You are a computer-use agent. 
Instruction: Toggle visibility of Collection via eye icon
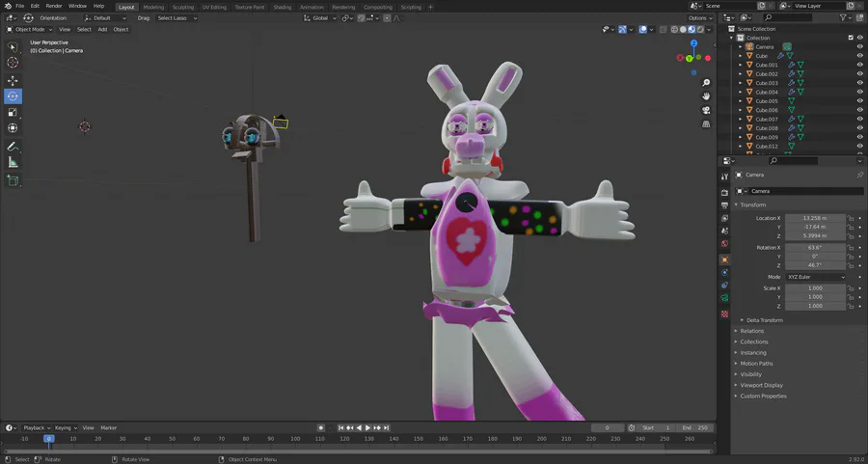tap(859, 38)
